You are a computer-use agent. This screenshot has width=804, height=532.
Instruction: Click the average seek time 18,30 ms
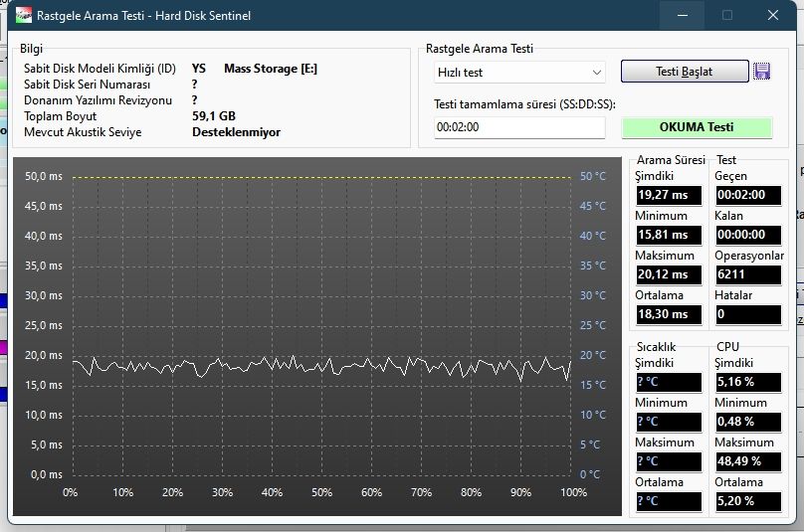668,314
